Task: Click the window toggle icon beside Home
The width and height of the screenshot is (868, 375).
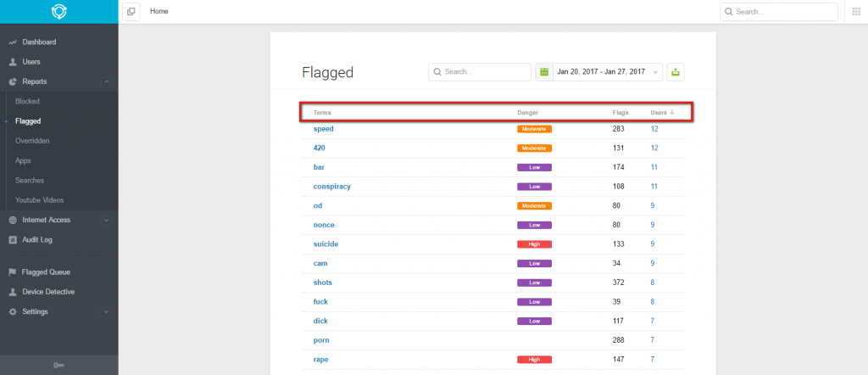Action: [x=131, y=12]
